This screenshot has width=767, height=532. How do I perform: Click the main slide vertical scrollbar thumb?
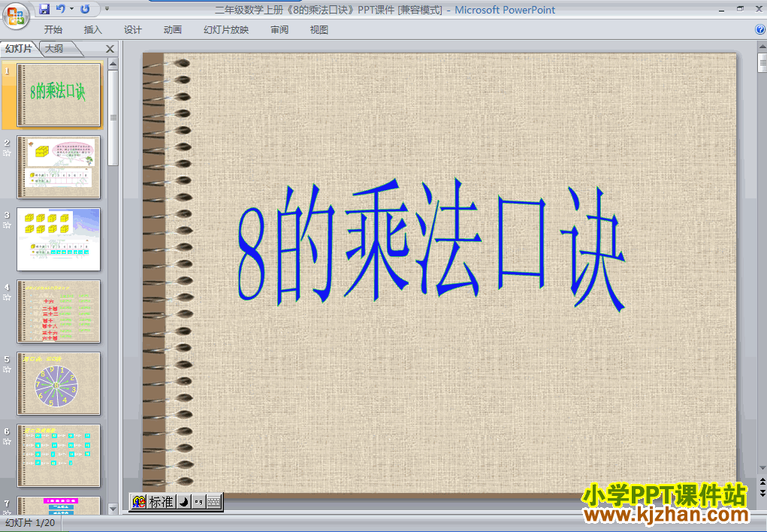point(762,62)
